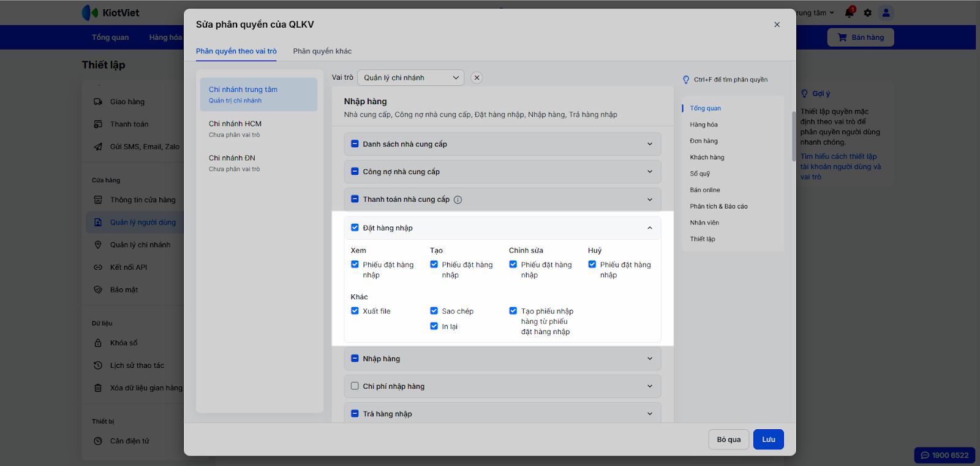
Task: Close the Sửa phân quyền dialog
Action: click(x=777, y=25)
